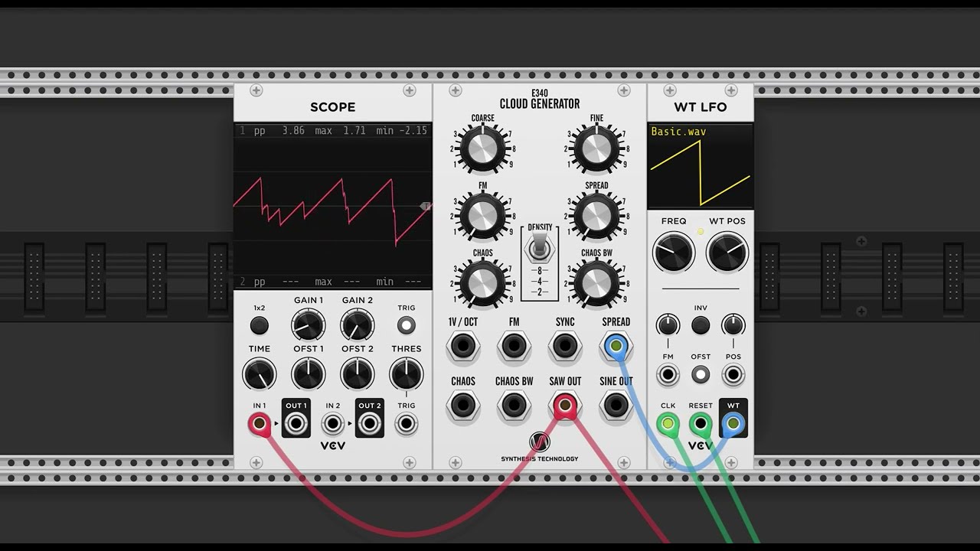
Task: Click the FINE knob
Action: pos(596,148)
